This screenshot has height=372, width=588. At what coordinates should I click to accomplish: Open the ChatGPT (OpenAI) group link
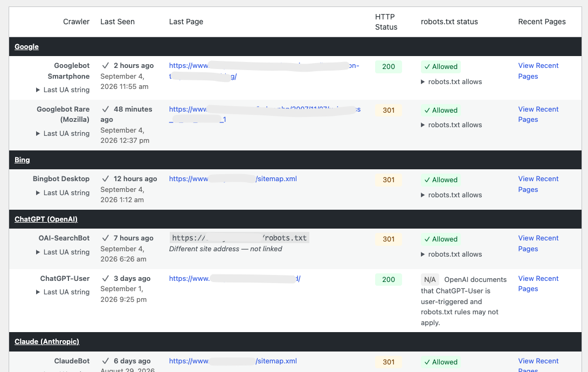(46, 219)
